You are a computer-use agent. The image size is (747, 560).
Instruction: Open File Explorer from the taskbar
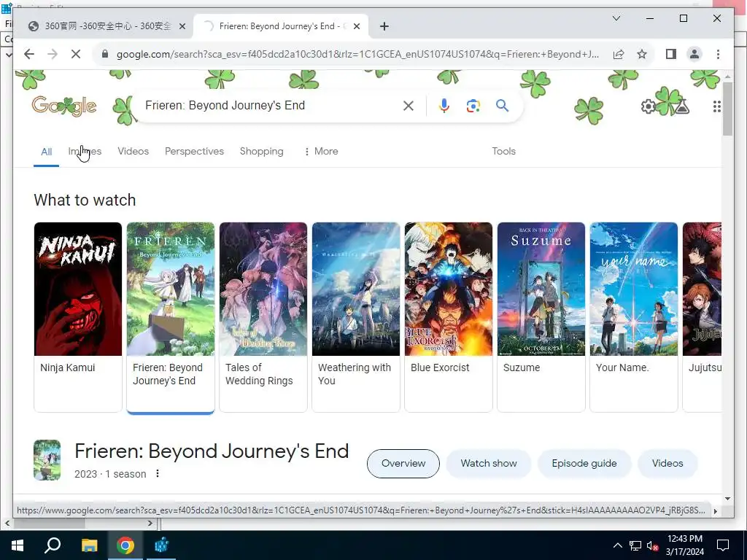89,545
